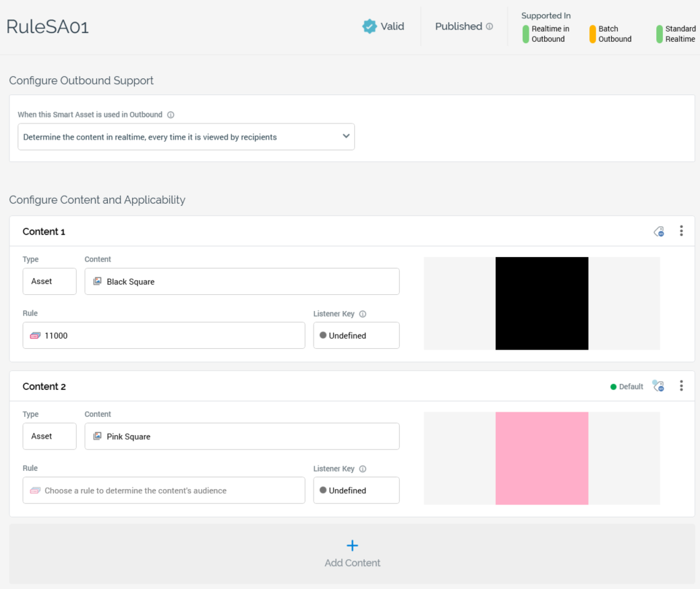Click Content 1 Listener Key info icon
Screen dimensions: 700x589
coord(363,314)
